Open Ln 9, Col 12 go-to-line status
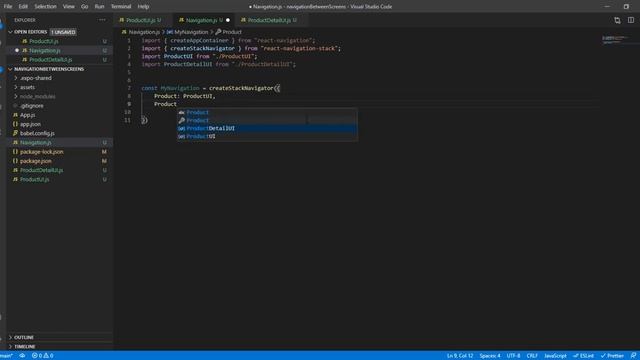 [460, 356]
